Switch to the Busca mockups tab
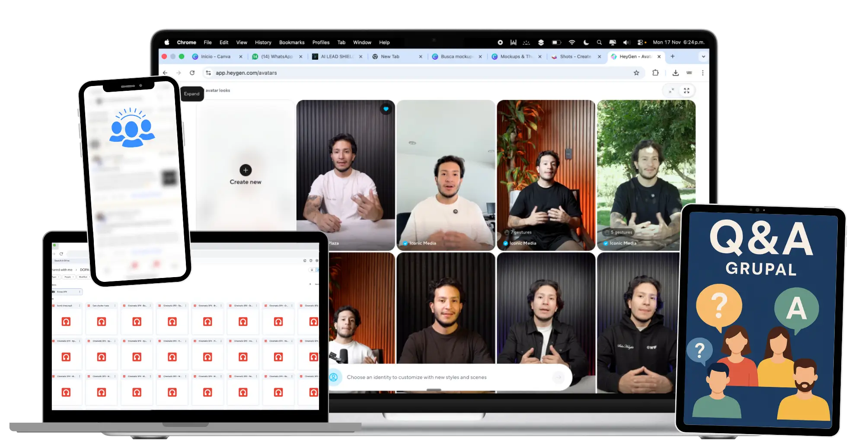The height and width of the screenshot is (447, 868). tap(456, 57)
